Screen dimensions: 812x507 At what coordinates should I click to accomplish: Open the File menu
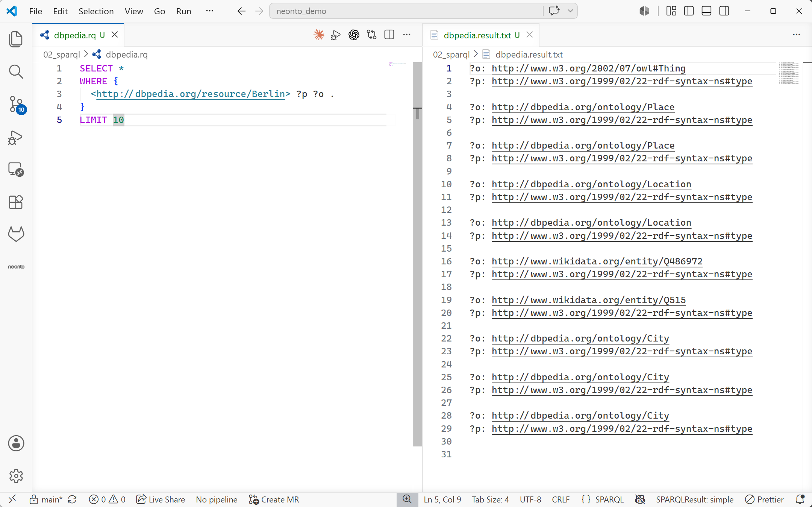pos(36,11)
